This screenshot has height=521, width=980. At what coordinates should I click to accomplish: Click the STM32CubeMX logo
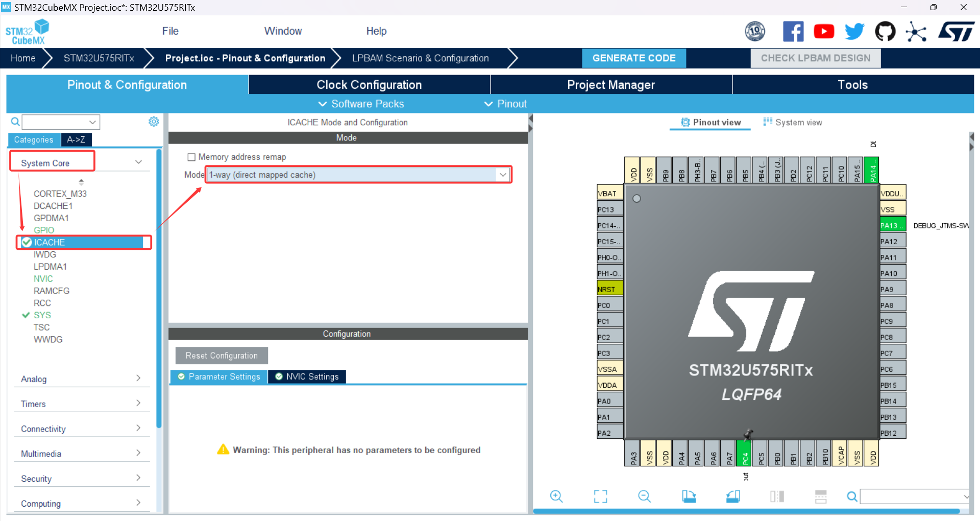click(x=27, y=32)
